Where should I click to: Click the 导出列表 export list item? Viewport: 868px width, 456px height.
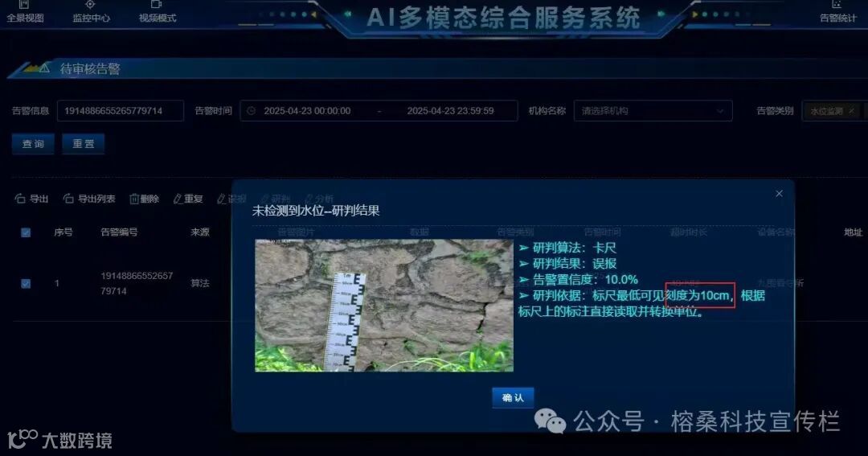click(x=89, y=199)
